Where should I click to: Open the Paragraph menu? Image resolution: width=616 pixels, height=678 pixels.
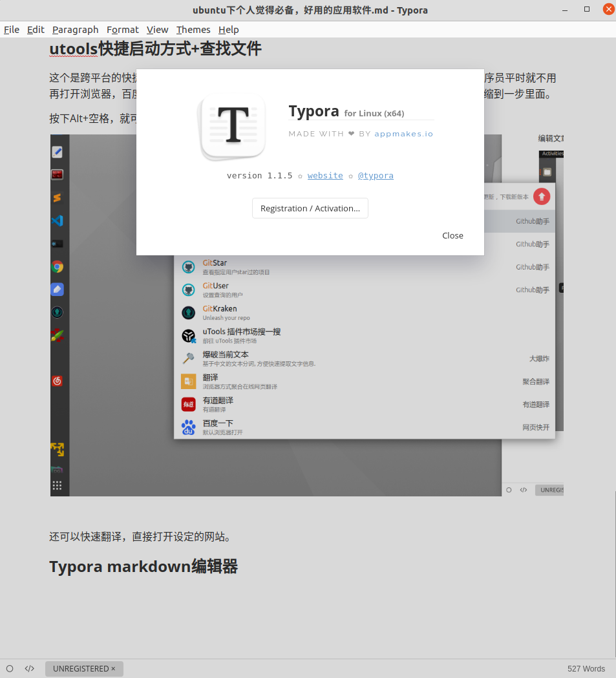[x=75, y=29]
